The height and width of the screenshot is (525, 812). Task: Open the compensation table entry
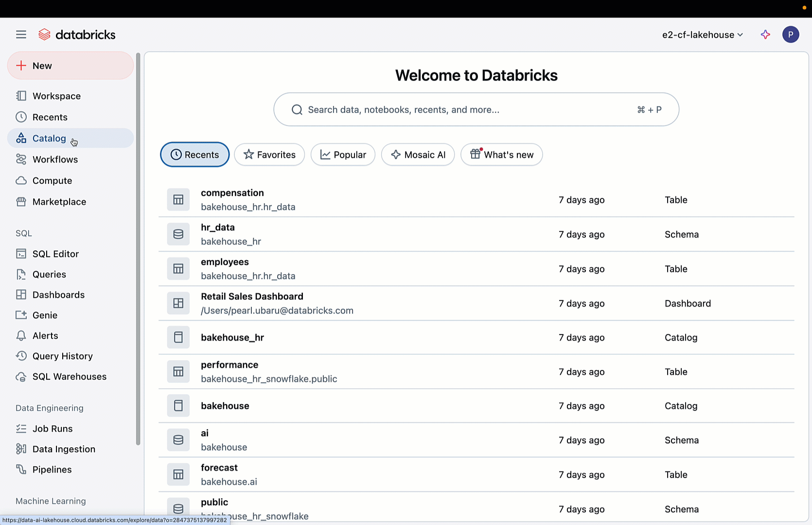point(232,193)
